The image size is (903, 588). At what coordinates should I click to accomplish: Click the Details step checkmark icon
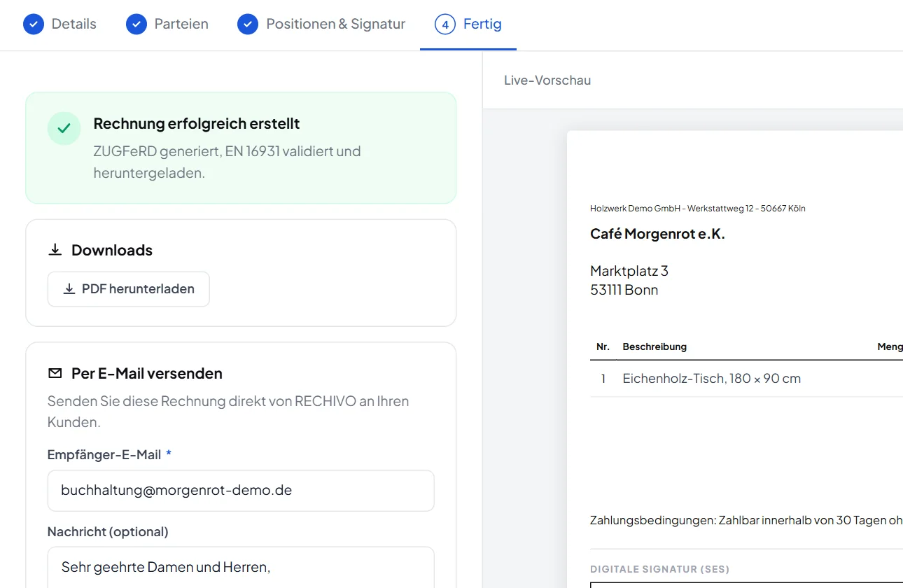tap(34, 24)
